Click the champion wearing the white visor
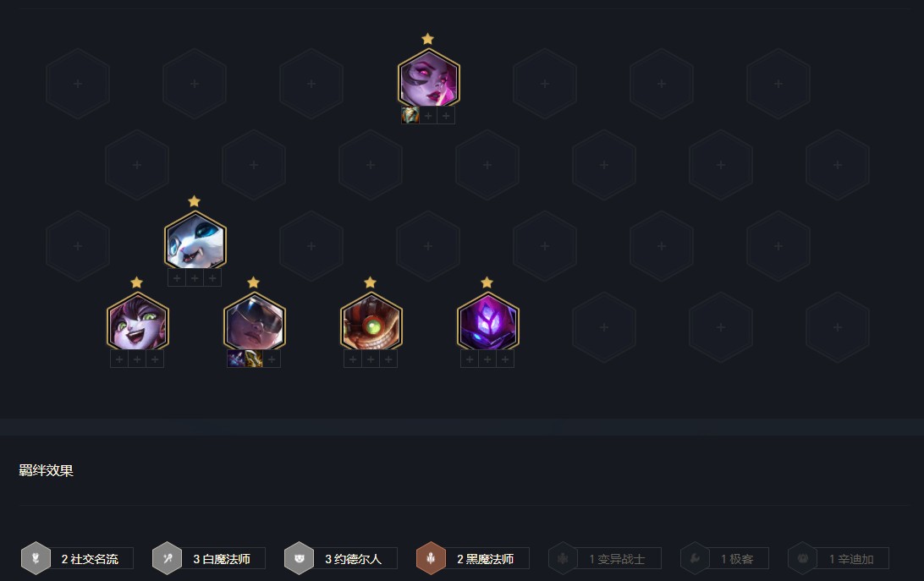This screenshot has width=924, height=581. [254, 323]
